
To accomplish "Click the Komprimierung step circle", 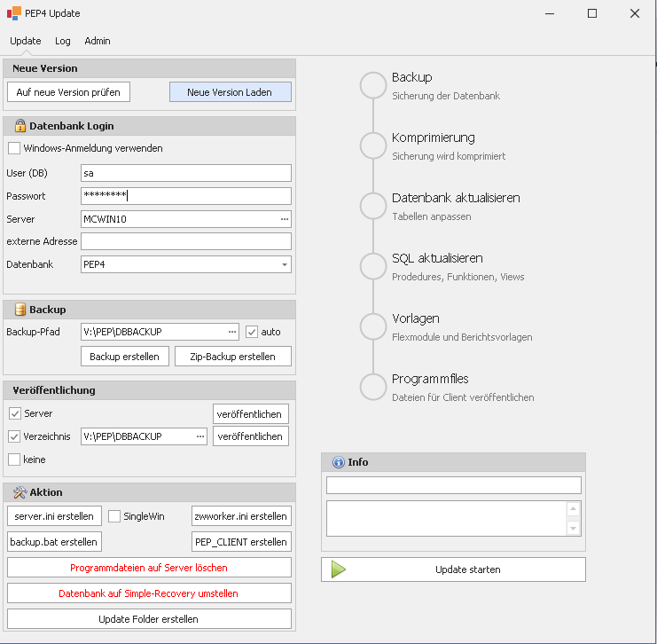I will pyautogui.click(x=372, y=145).
